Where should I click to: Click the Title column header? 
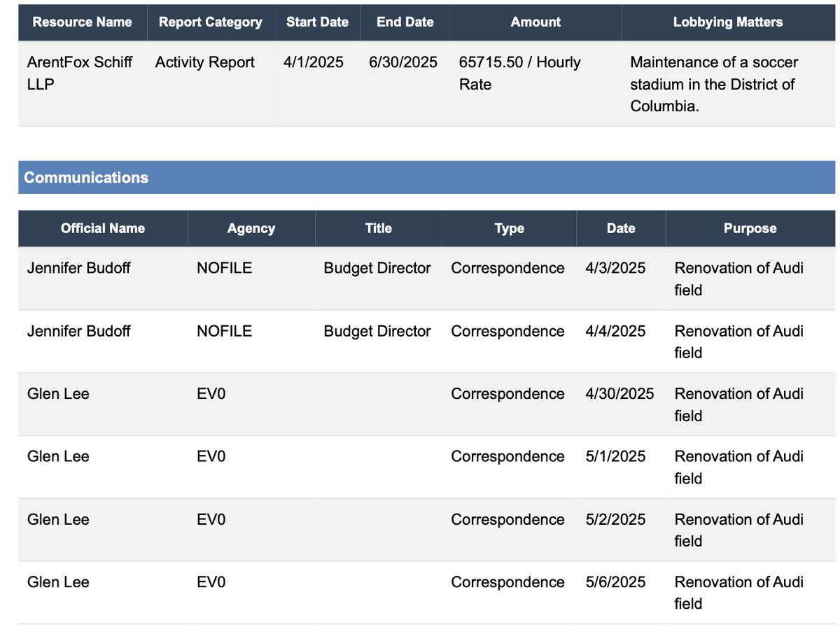(379, 228)
